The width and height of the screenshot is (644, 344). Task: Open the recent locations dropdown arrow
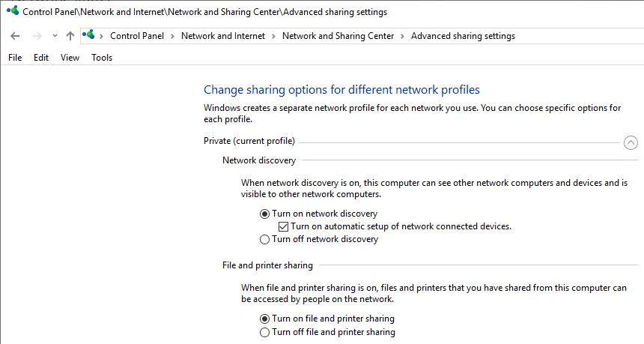pos(55,36)
